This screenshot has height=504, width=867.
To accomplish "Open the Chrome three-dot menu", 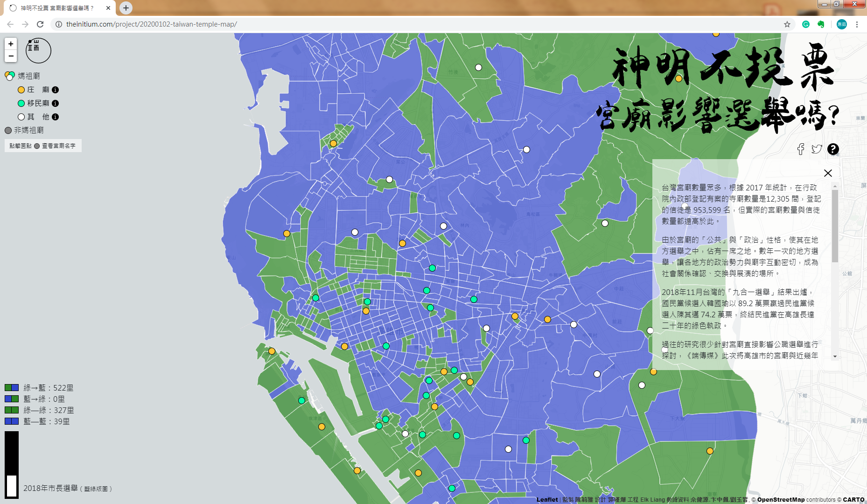I will (x=857, y=24).
